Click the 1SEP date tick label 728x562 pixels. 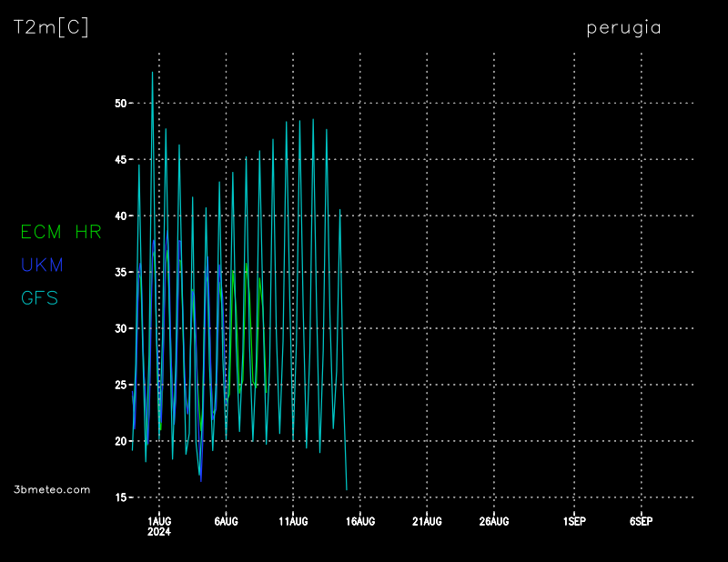tap(573, 521)
